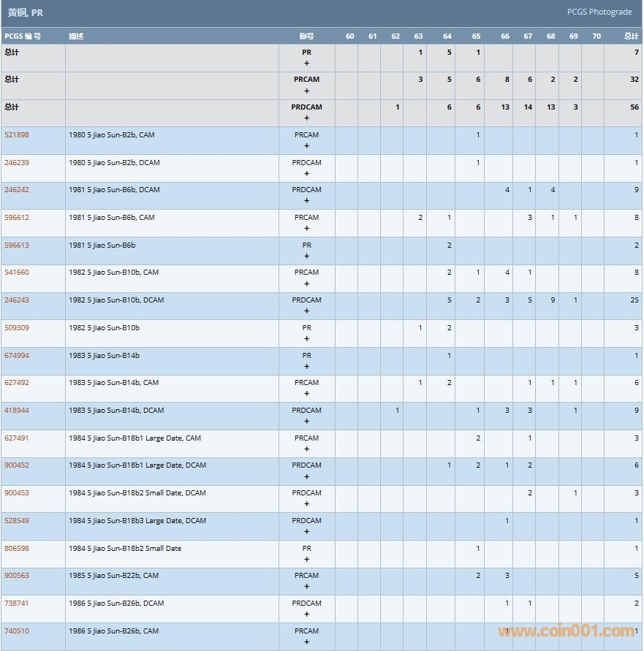The image size is (644, 651).
Task: Open the 596612 coin entry
Action: click(x=17, y=218)
